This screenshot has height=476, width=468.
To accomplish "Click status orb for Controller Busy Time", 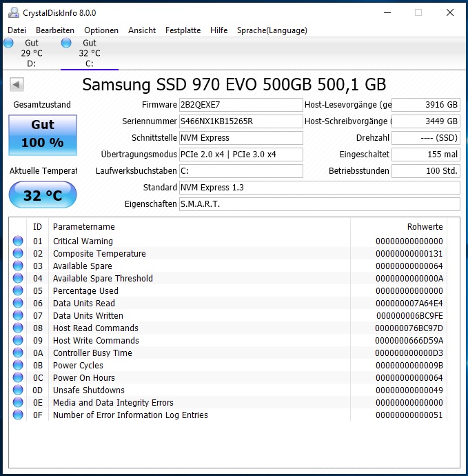I will [18, 353].
